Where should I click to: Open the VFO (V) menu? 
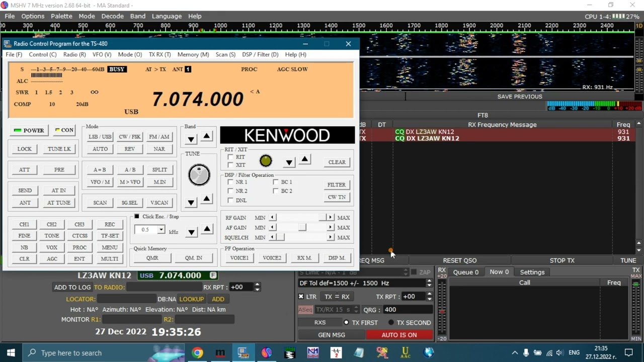(x=101, y=54)
